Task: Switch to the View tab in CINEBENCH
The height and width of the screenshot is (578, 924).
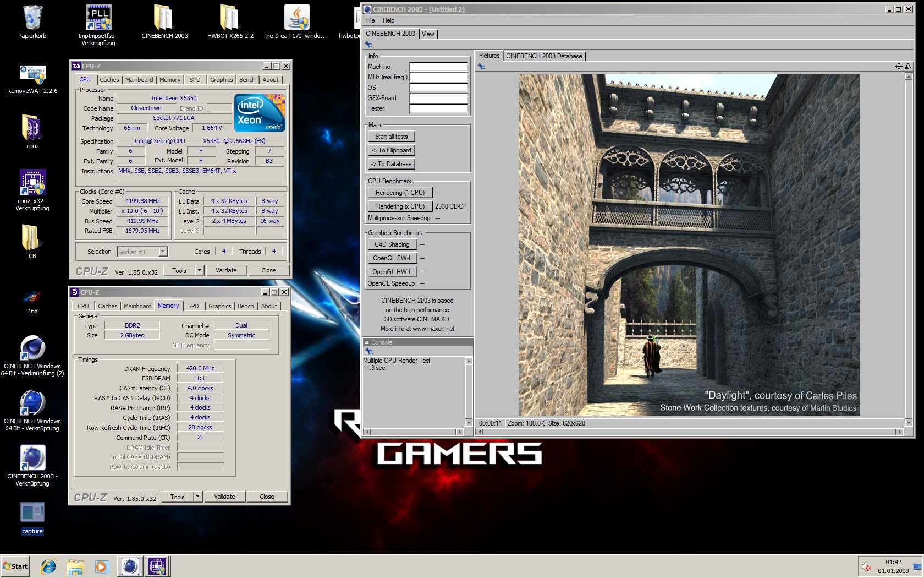Action: coord(428,34)
